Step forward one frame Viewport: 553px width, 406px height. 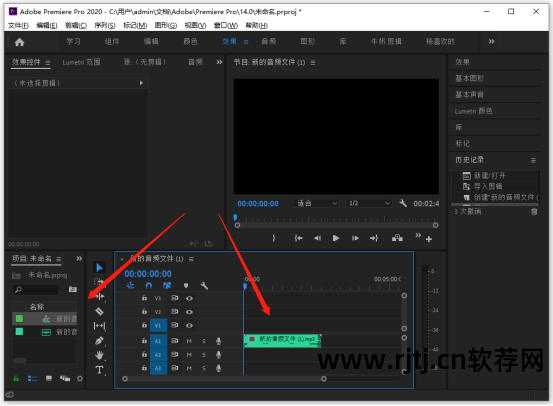click(355, 238)
